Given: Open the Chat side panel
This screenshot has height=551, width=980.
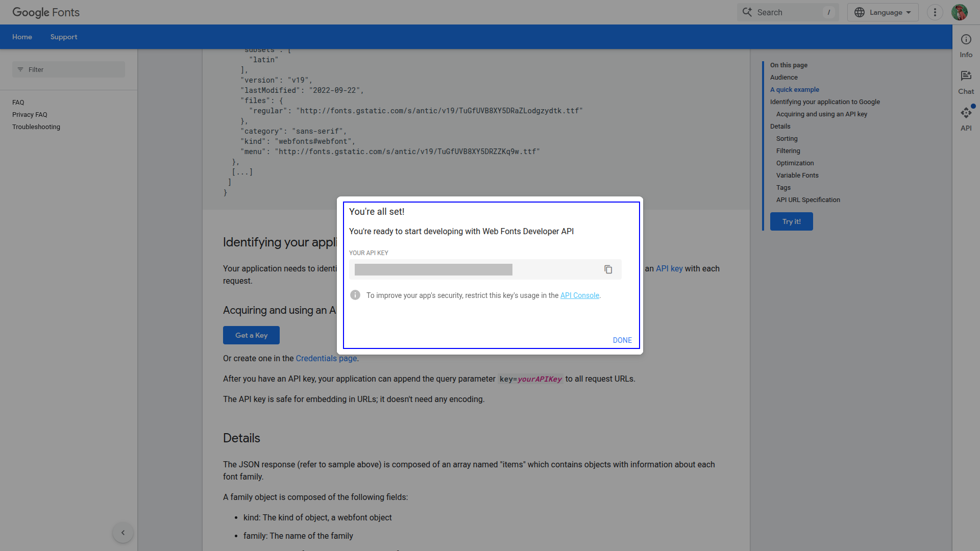Looking at the screenshot, I should pos(966,83).
